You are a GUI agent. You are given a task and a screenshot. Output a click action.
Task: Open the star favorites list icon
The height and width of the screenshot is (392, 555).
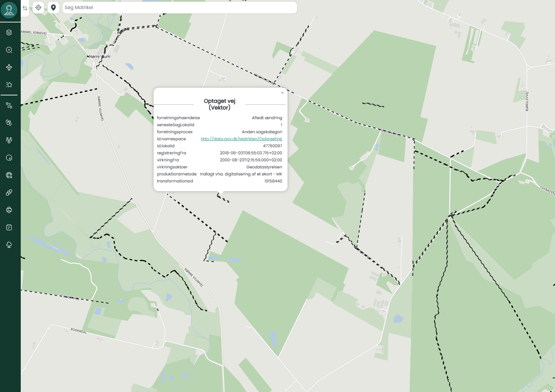9,85
